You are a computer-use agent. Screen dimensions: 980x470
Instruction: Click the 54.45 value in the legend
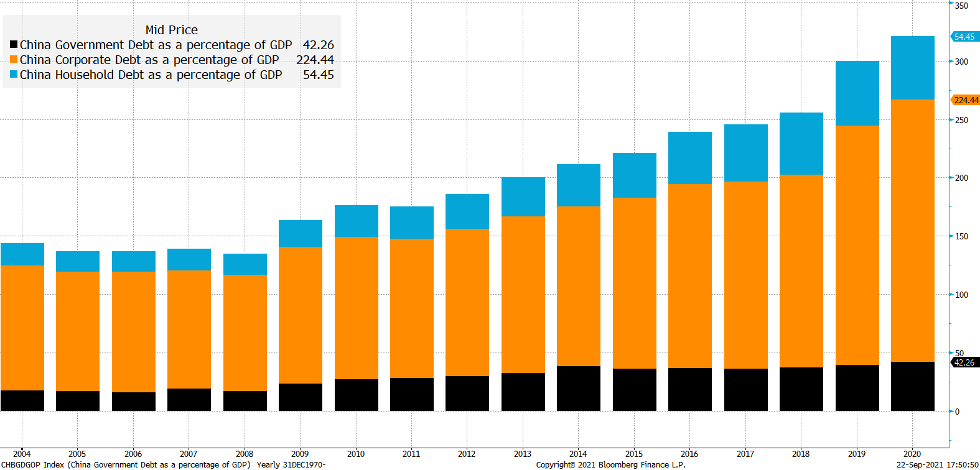click(319, 75)
